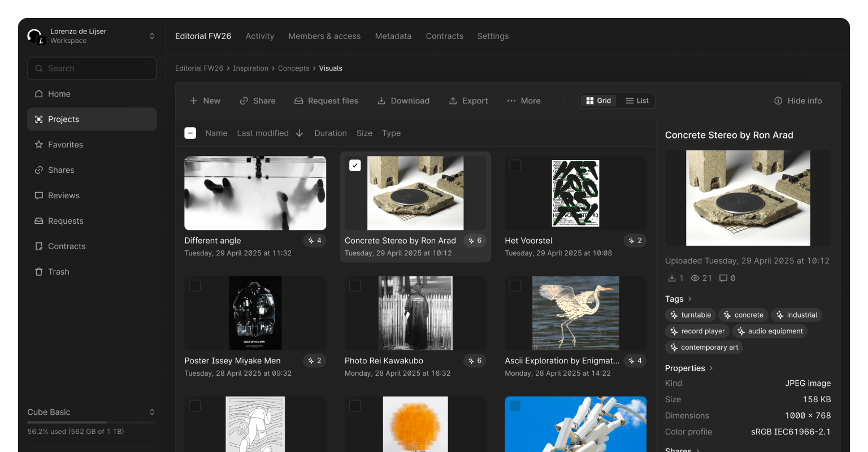Click Share in the toolbar
Image resolution: width=868 pixels, height=452 pixels.
point(258,101)
